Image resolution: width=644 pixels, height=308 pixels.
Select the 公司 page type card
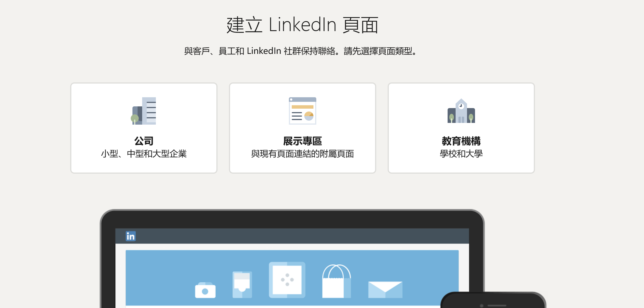[143, 128]
